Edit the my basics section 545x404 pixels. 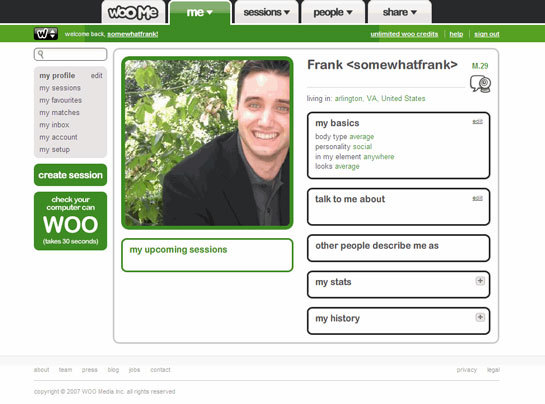[x=478, y=122]
